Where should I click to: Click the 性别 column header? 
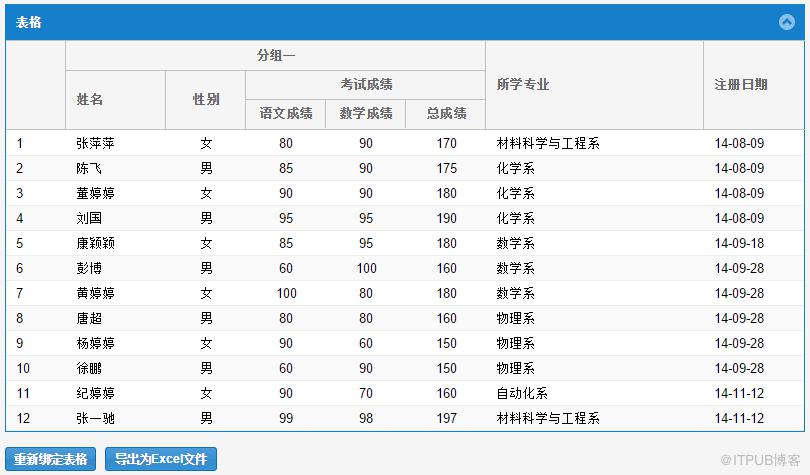coord(206,100)
